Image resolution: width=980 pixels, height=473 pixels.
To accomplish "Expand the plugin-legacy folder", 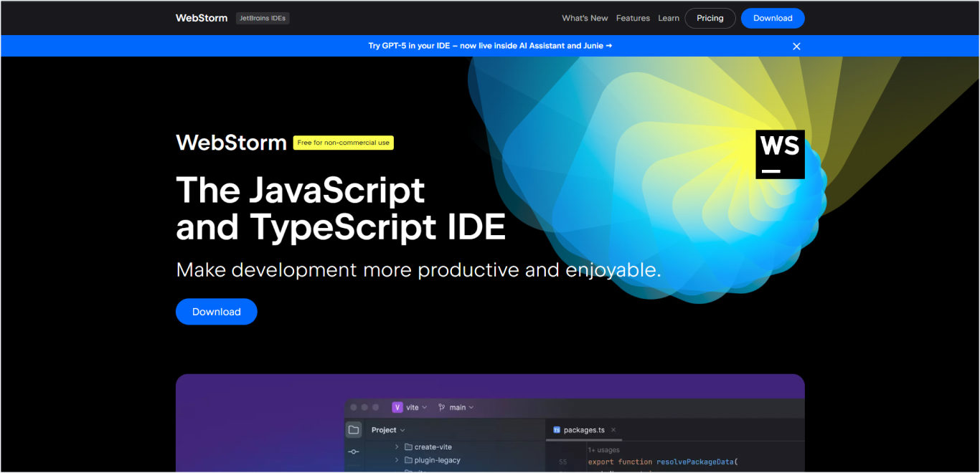I will (x=397, y=460).
